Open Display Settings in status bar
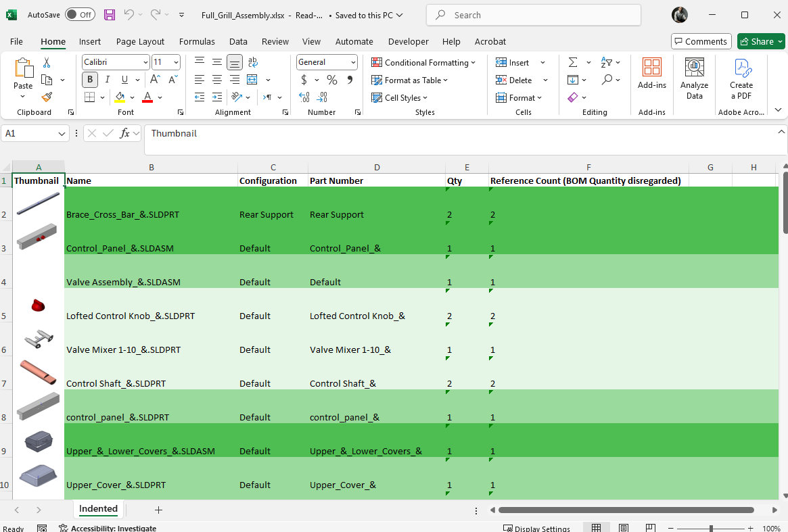788x532 pixels. click(537, 528)
